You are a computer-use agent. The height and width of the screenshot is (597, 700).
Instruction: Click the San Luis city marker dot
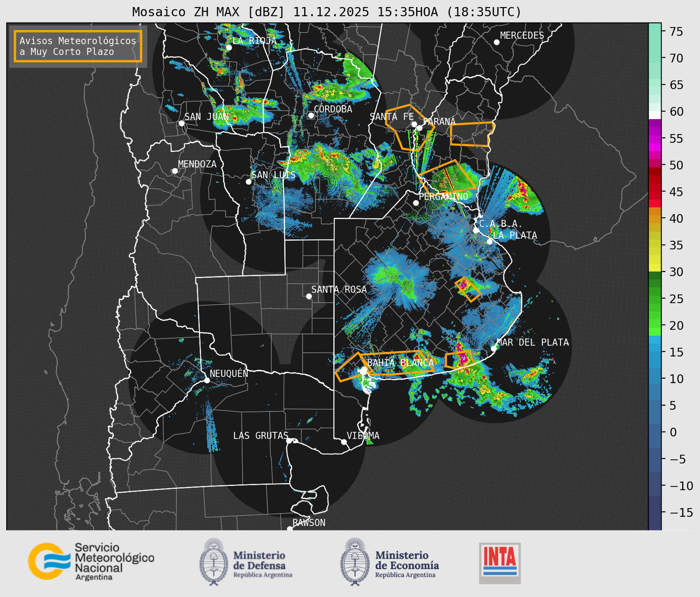click(x=249, y=181)
